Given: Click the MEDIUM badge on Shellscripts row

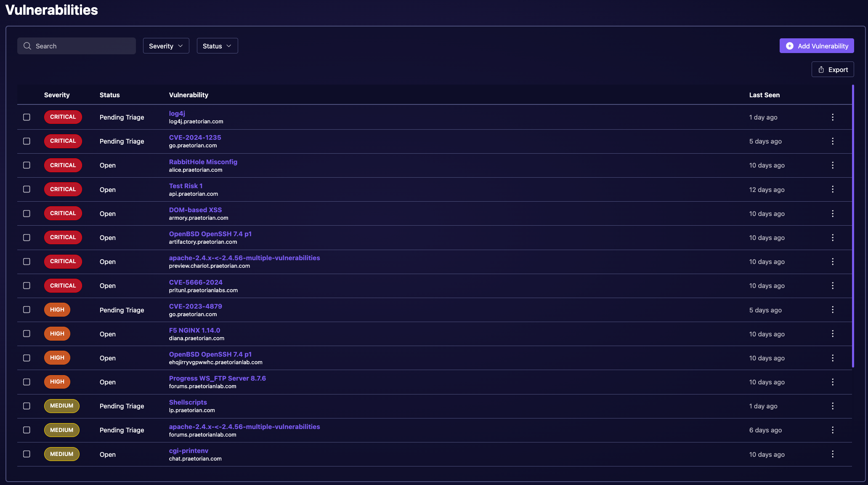Looking at the screenshot, I should [62, 406].
